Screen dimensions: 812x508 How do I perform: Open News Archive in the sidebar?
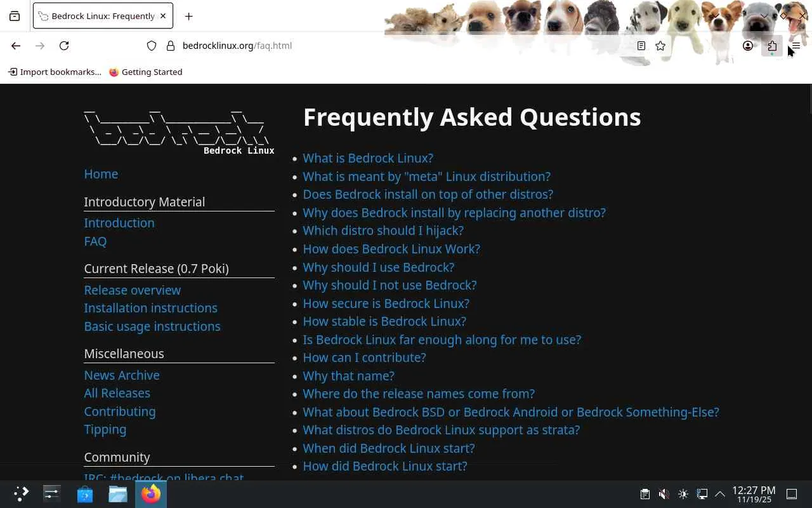coord(122,375)
